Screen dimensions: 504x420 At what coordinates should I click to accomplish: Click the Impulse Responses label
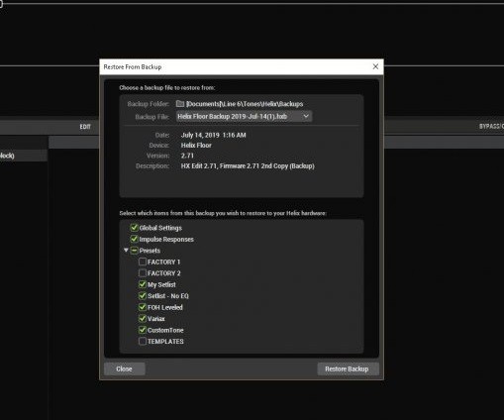click(x=166, y=239)
